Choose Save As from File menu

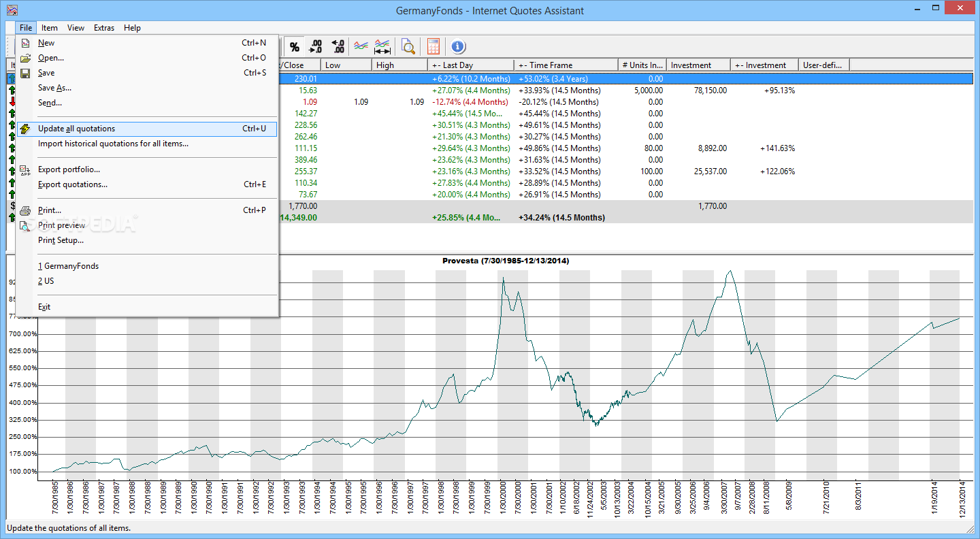pos(148,88)
